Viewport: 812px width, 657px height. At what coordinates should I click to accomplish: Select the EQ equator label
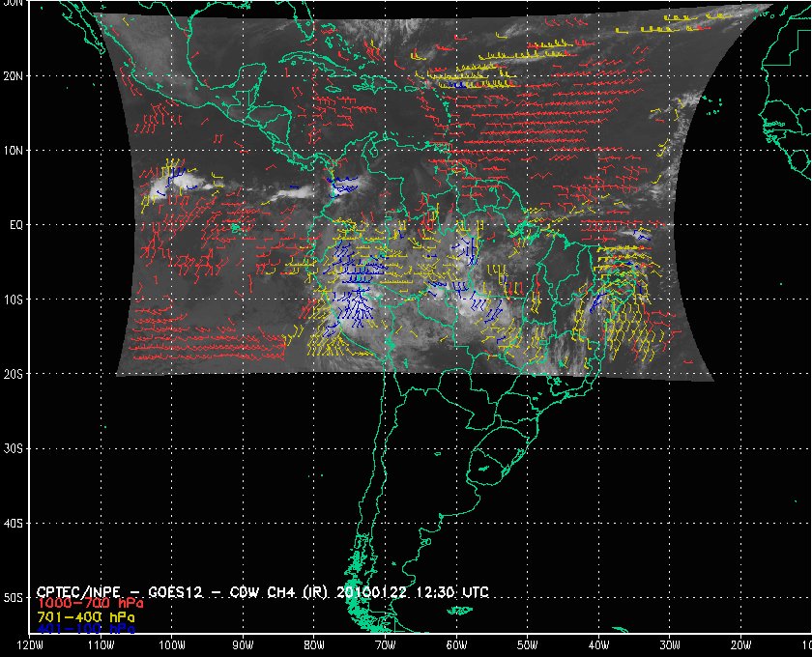tap(16, 225)
